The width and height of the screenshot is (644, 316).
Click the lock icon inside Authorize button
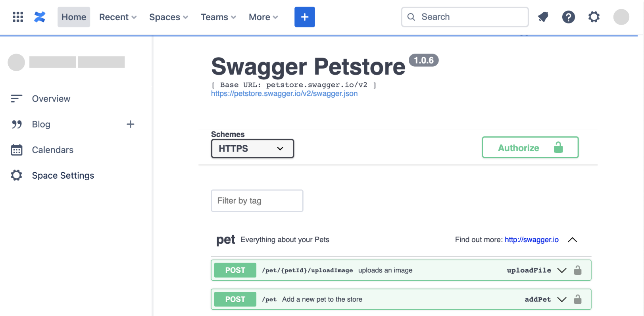pyautogui.click(x=558, y=147)
